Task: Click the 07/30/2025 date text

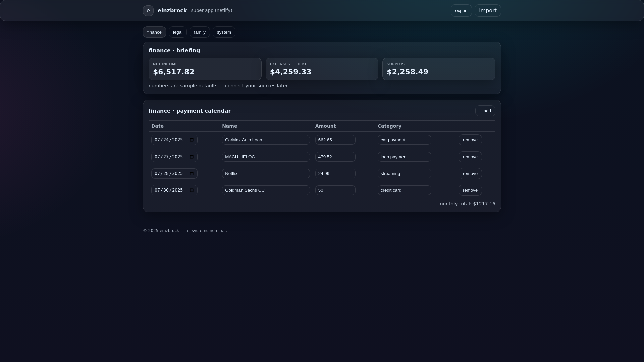Action: [x=169, y=190]
